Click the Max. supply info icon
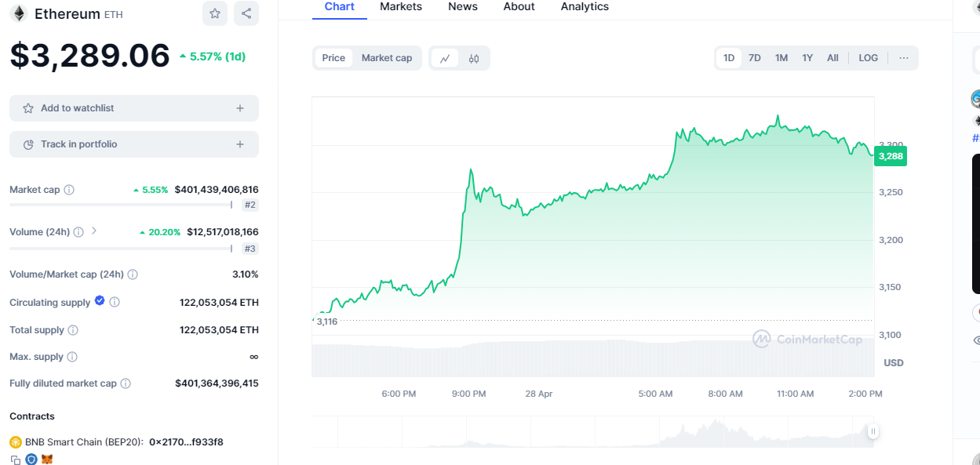 click(x=72, y=357)
